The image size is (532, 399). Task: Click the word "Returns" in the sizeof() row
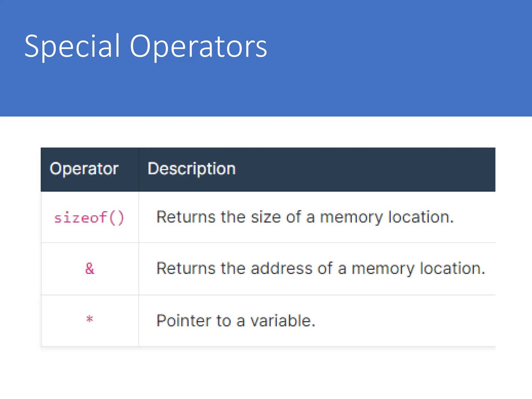[186, 217]
